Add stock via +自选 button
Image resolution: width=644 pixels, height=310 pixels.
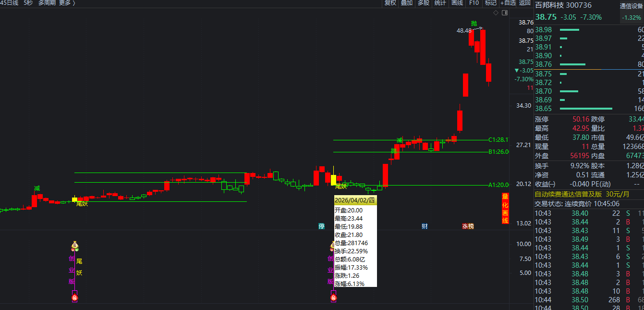508,3
